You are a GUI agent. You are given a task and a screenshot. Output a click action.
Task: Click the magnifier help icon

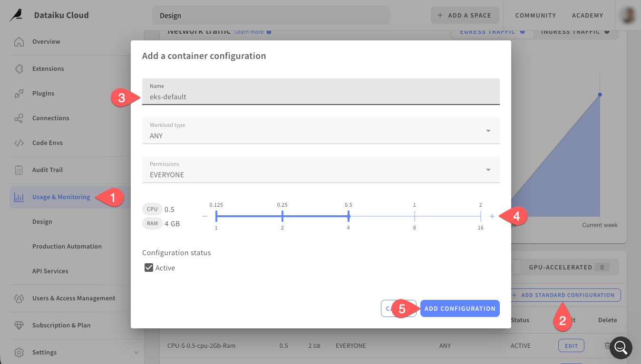(x=621, y=347)
